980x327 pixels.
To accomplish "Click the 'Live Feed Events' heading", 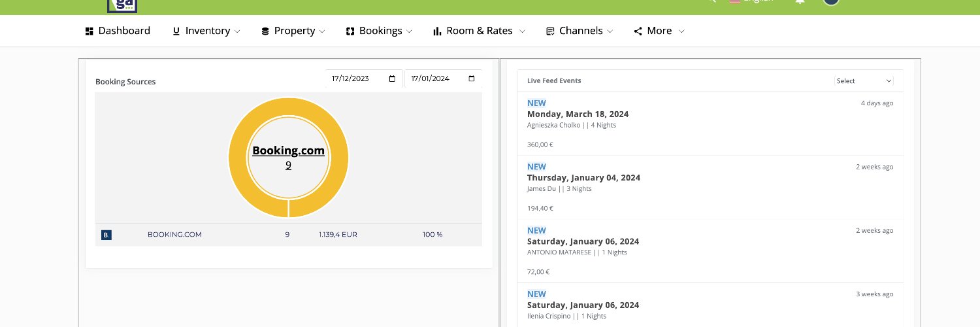I will [x=554, y=81].
